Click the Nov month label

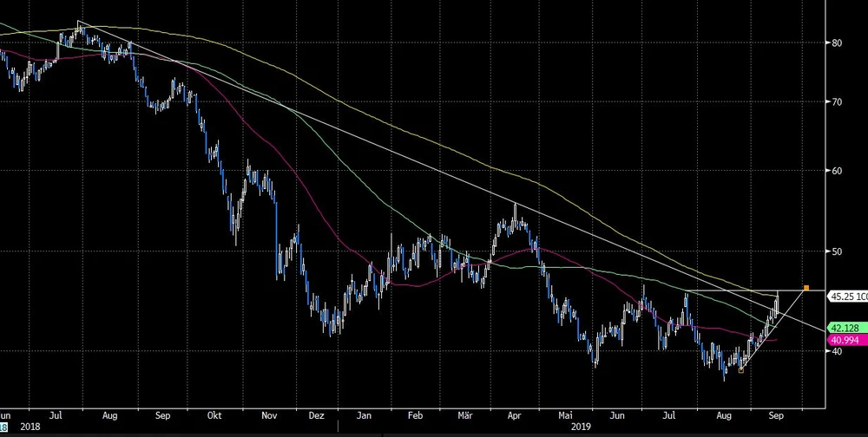point(268,416)
